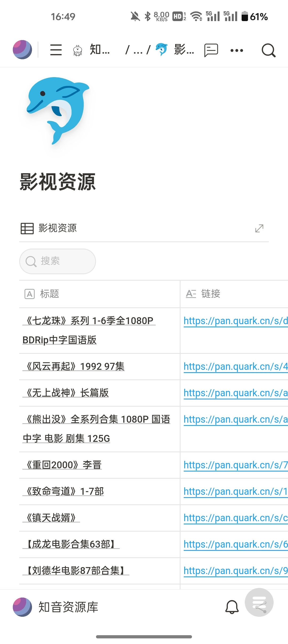The width and height of the screenshot is (288, 644).
Task: Open the 【成龙电影合集63部】 entry
Action: tap(71, 544)
